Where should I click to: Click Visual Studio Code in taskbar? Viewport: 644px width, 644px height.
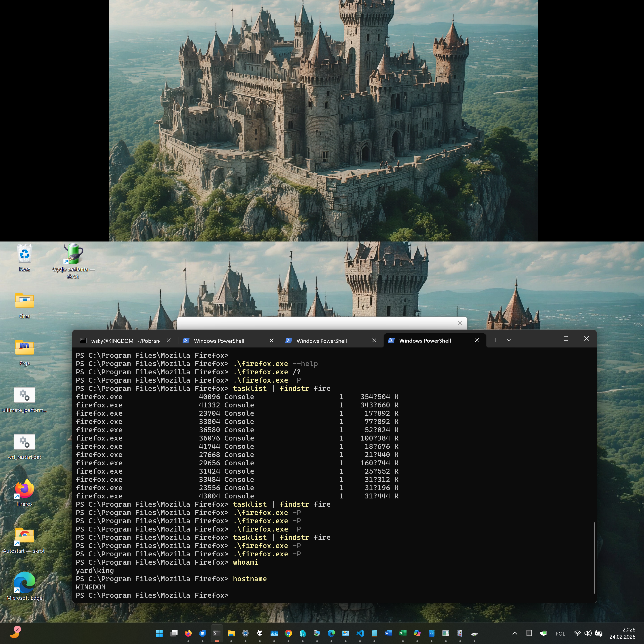[360, 633]
